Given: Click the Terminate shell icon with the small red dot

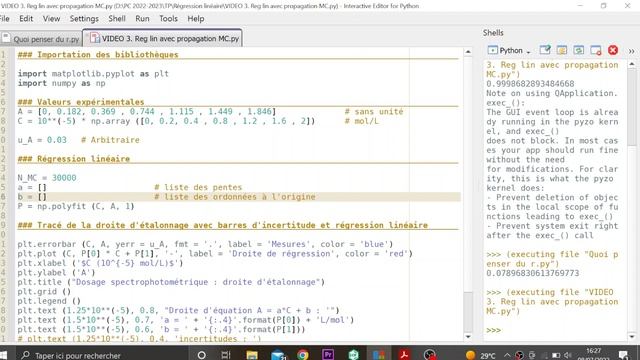Looking at the screenshot, I should coord(596,50).
